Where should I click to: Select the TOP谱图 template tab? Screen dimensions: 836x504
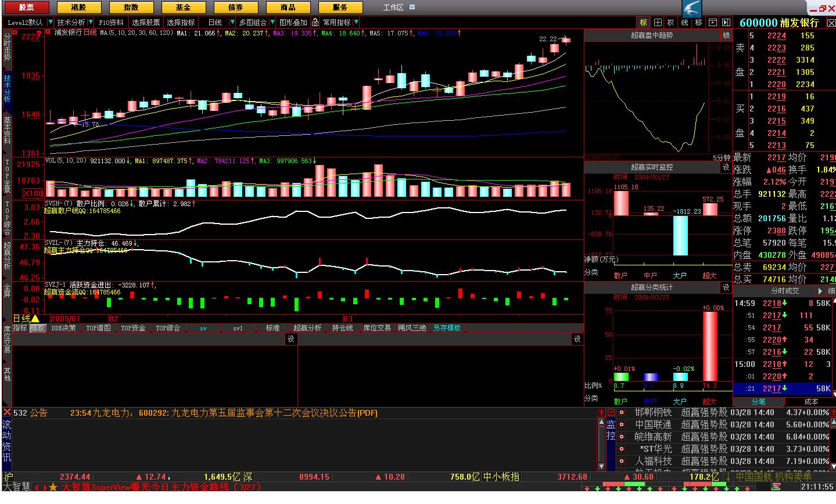tap(99, 328)
